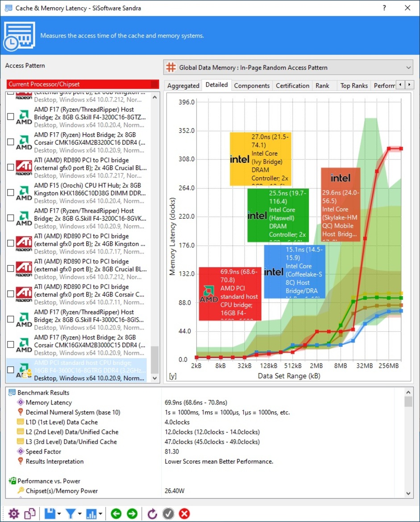The image size is (420, 522).
Task: Click the blue save disk icon
Action: (50, 514)
